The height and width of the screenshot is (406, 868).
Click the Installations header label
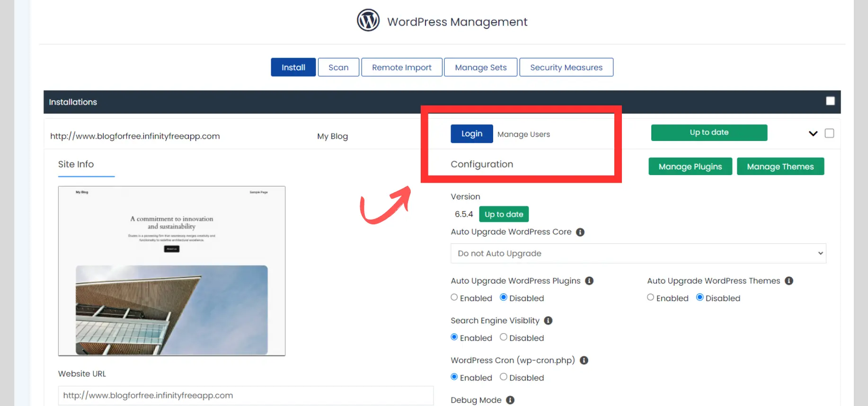click(x=73, y=102)
